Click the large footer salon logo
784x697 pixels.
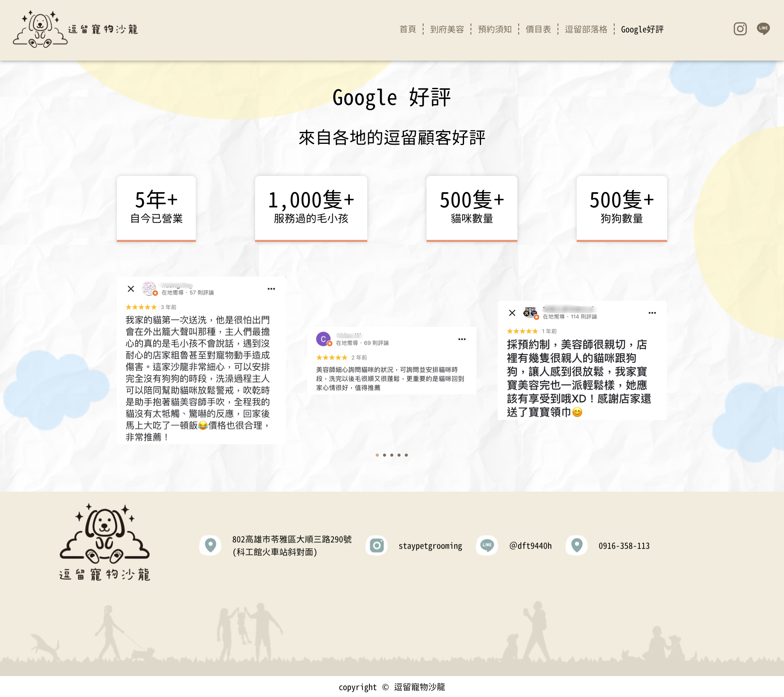(x=105, y=542)
